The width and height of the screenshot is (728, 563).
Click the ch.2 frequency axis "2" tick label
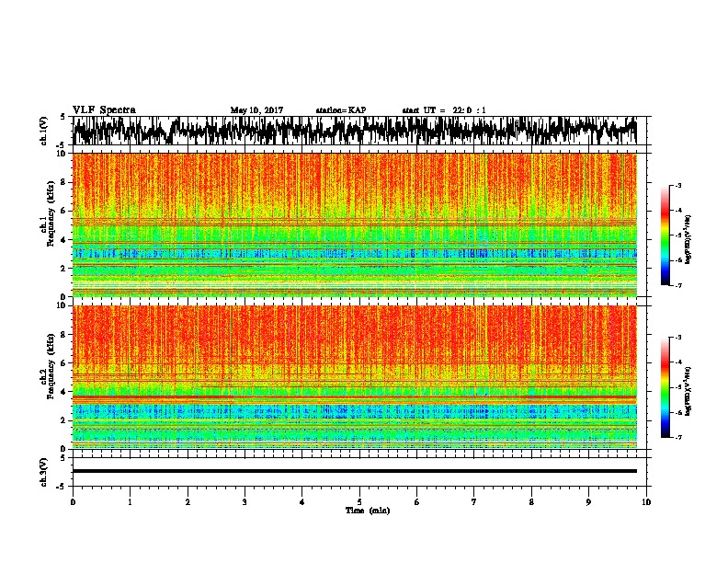tap(65, 420)
